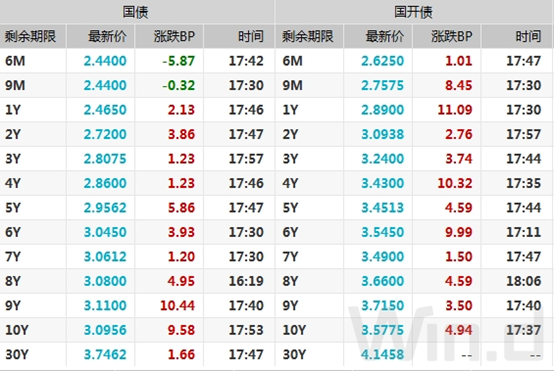The width and height of the screenshot is (554, 371).
Task: Select the 17:35 time cell
Action: point(524,183)
